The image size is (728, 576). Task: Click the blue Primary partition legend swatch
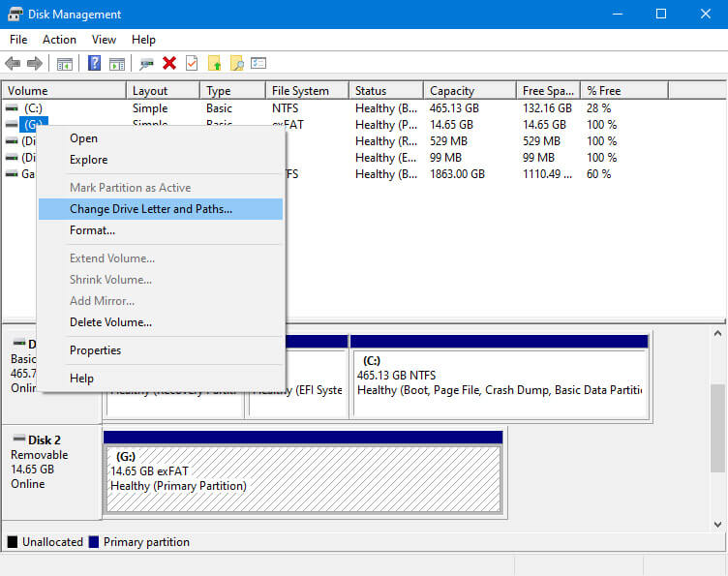tap(94, 542)
